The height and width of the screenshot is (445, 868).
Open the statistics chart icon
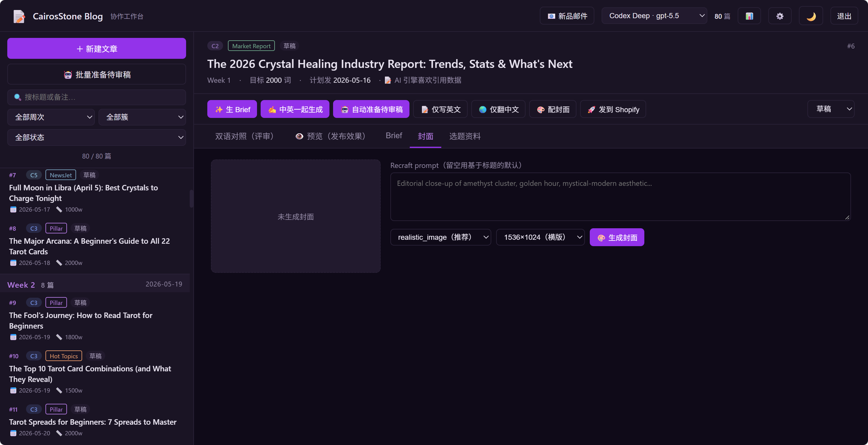[749, 16]
